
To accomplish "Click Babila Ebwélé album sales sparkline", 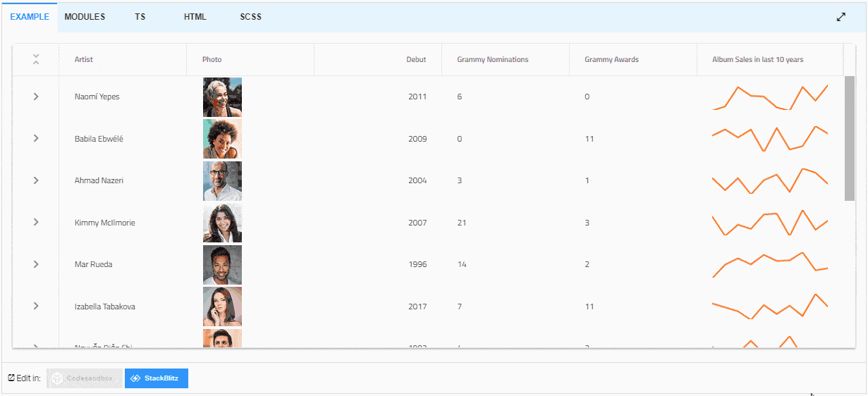I will coord(770,139).
